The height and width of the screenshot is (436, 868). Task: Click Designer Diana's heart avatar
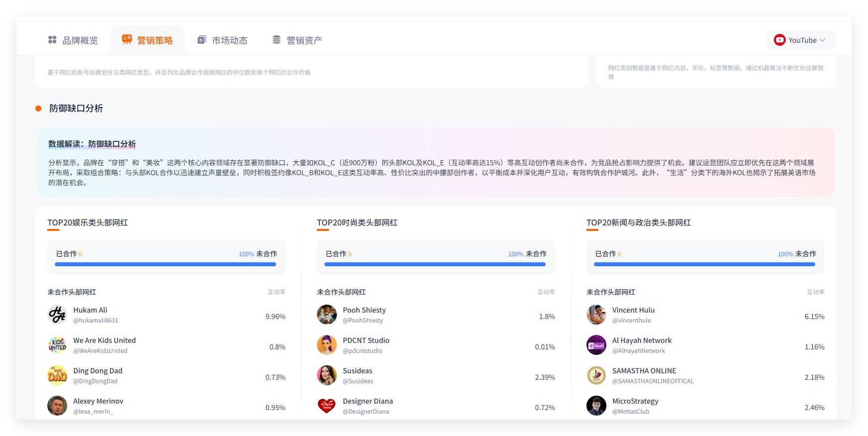(x=327, y=406)
